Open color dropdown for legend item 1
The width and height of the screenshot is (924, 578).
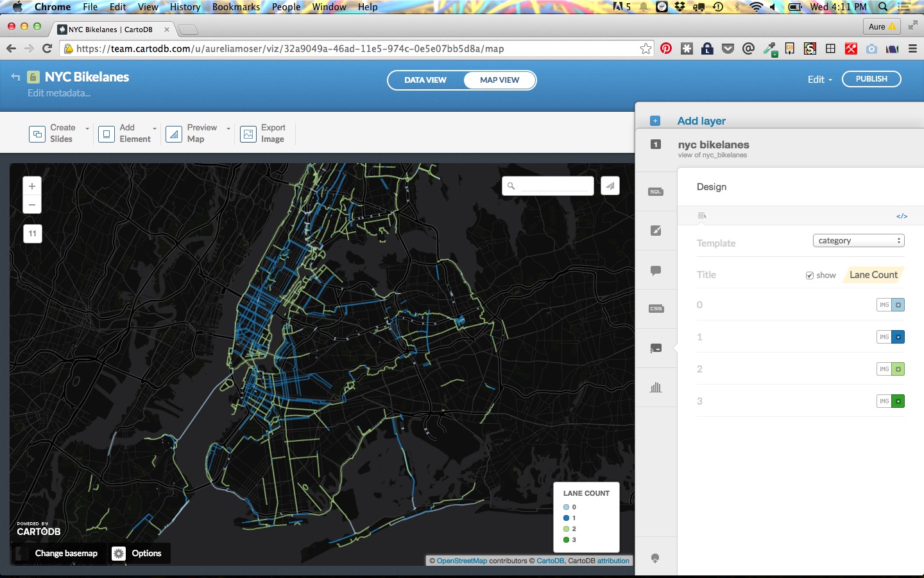(x=898, y=337)
